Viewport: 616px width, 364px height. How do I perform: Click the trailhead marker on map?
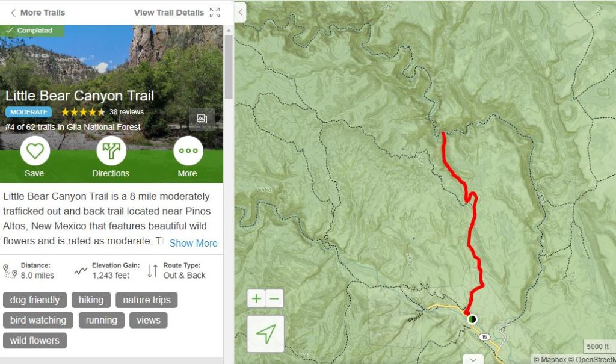click(472, 319)
